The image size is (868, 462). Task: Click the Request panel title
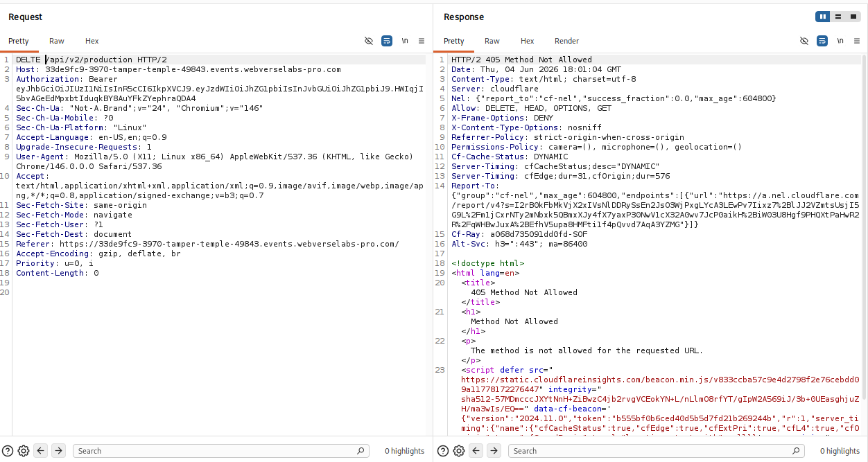(x=25, y=17)
